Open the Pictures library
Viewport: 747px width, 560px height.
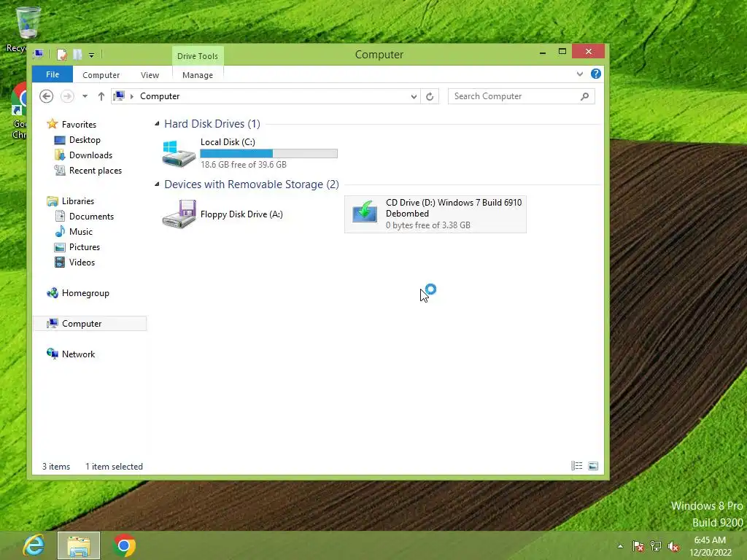[x=85, y=247]
